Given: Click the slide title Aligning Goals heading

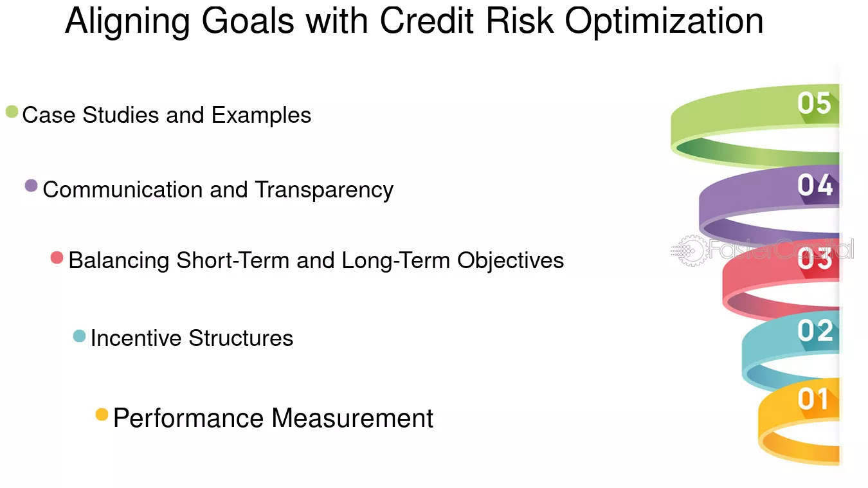Looking at the screenshot, I should (414, 21).
